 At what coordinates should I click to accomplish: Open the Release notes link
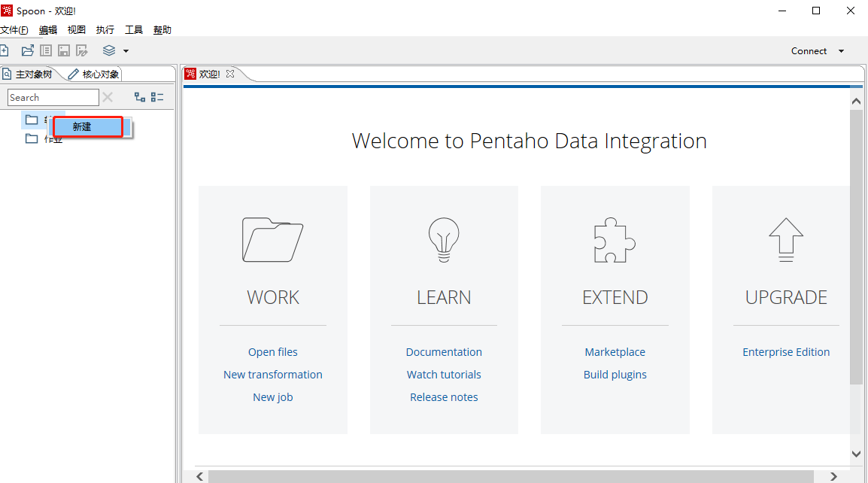[x=444, y=398]
